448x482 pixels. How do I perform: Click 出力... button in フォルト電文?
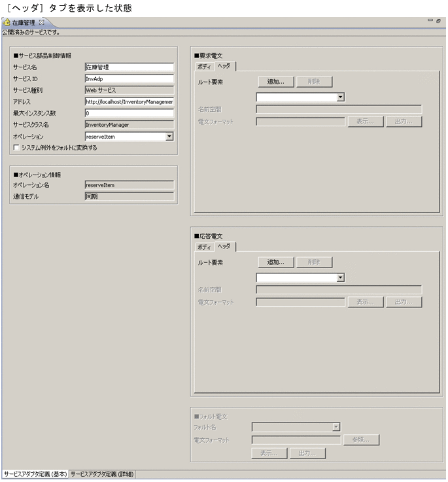tap(307, 453)
